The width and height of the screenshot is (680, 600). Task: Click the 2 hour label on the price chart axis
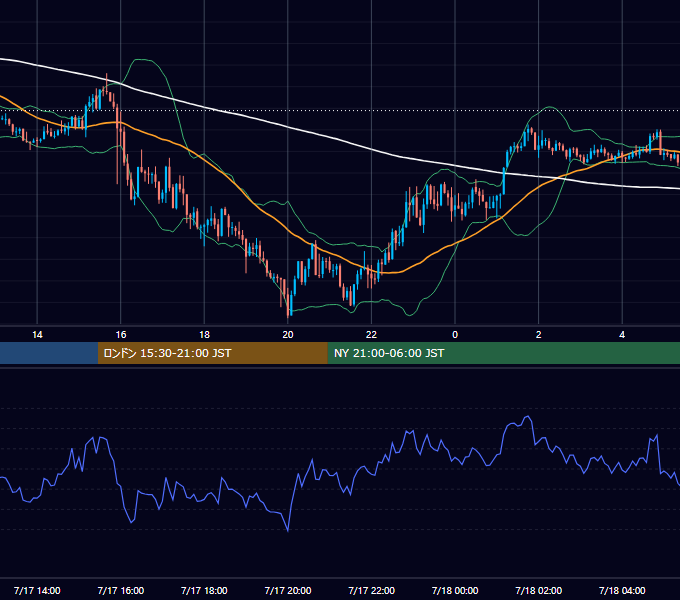pos(539,335)
